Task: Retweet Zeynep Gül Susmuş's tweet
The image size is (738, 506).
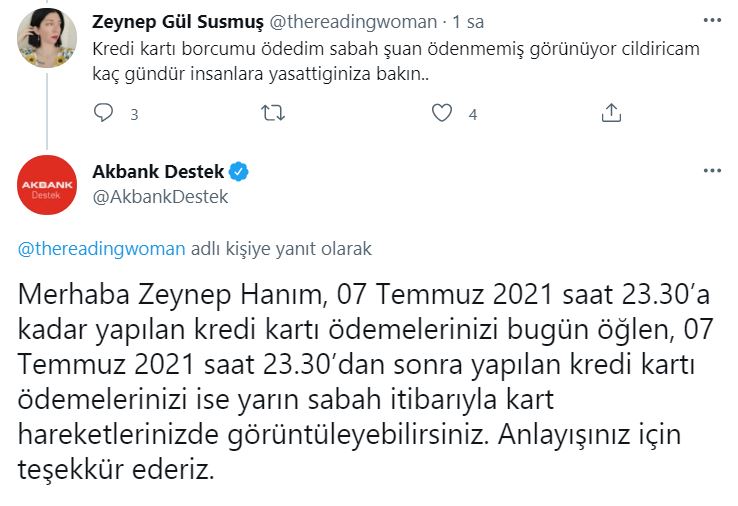Action: point(272,114)
